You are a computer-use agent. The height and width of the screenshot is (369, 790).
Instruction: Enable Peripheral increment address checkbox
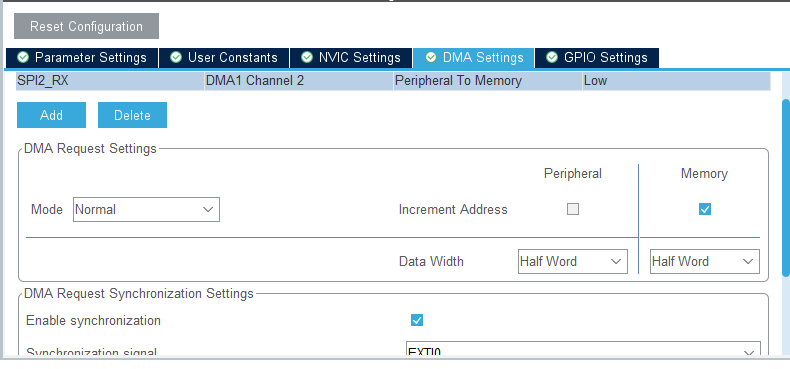tap(573, 209)
